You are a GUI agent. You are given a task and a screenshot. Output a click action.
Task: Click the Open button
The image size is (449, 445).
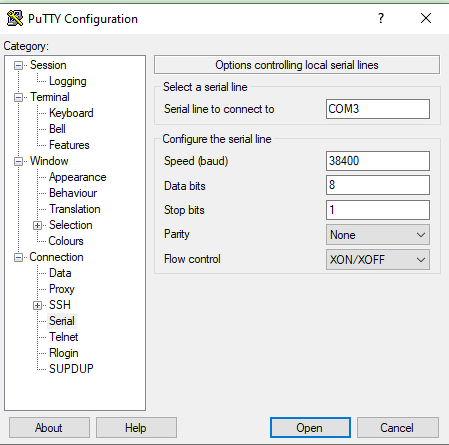click(310, 428)
